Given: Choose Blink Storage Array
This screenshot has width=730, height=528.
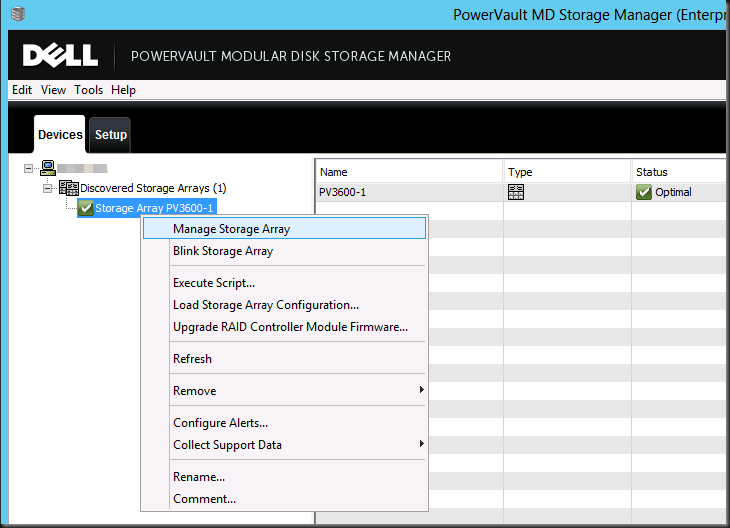Looking at the screenshot, I should coord(284,251).
